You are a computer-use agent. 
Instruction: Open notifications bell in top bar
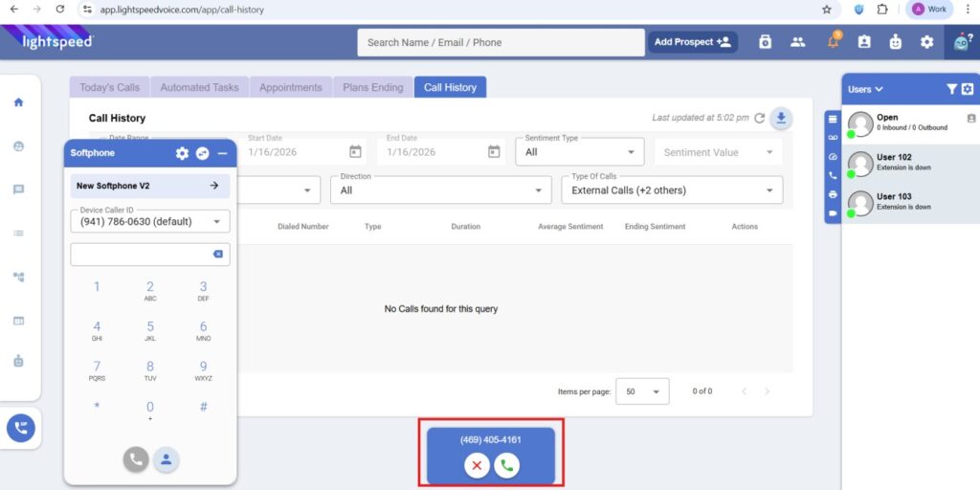(833, 42)
